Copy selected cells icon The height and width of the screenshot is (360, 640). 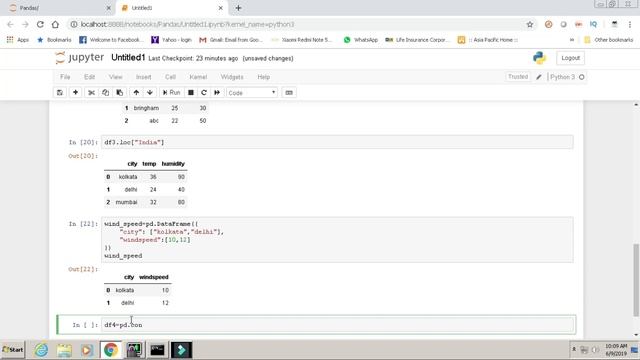[105, 93]
